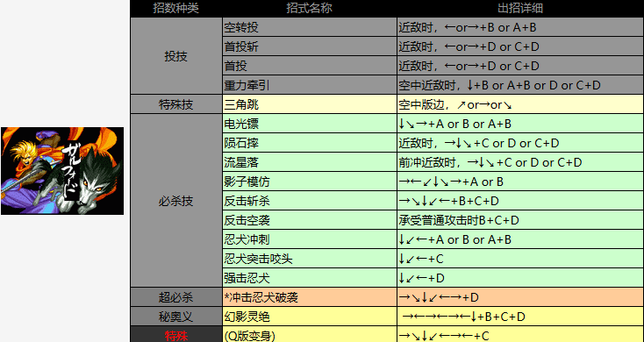
Task: Select the 必杀技 category cell
Action: [x=176, y=201]
